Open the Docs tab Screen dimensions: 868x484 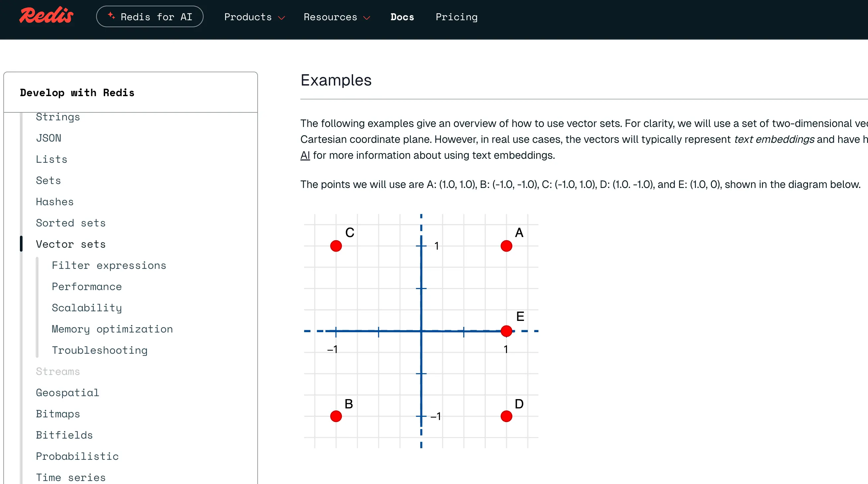402,17
